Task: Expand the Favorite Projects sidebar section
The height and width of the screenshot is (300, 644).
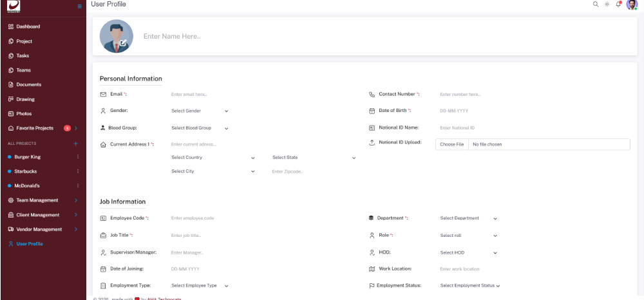Action: [x=76, y=128]
